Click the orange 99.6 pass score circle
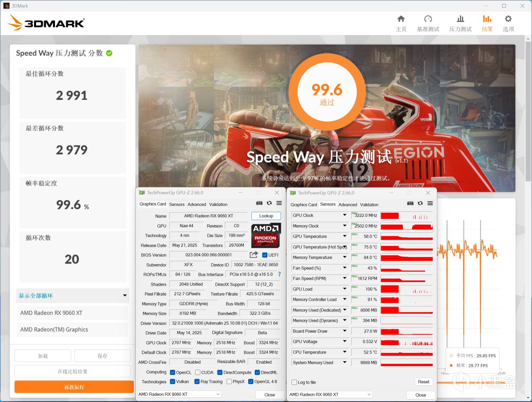The width and height of the screenshot is (532, 402). coord(327,91)
